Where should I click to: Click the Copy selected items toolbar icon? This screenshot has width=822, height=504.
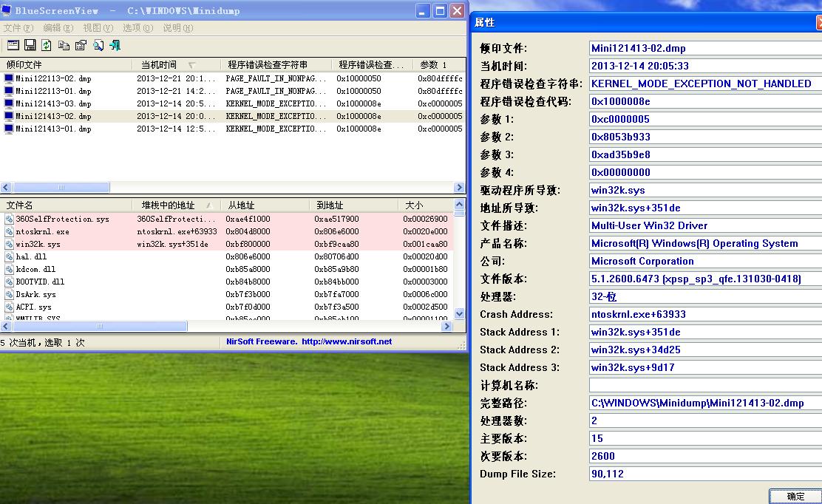click(64, 45)
